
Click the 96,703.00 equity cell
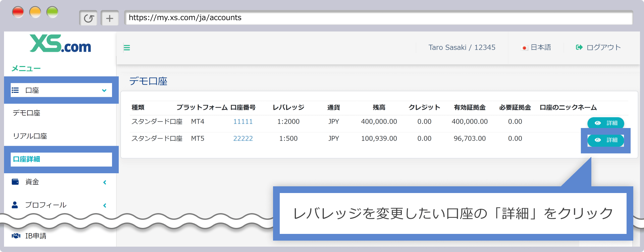(470, 138)
